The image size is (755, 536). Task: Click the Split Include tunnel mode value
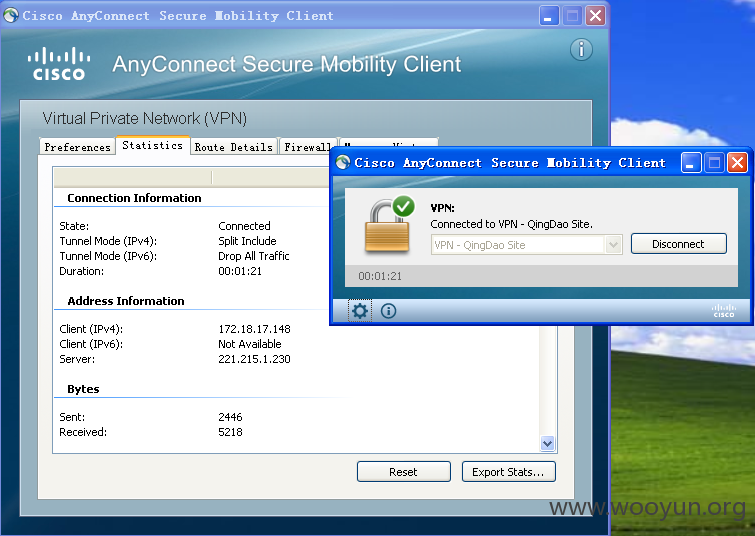point(247,241)
